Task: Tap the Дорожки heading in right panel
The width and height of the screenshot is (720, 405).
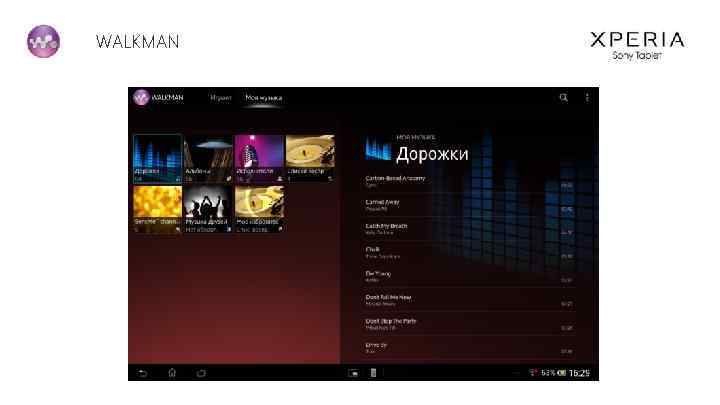Action: (432, 154)
